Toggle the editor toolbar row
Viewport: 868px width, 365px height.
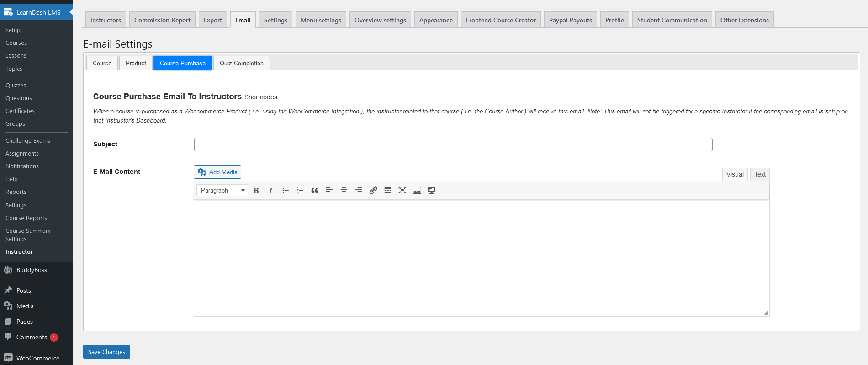417,191
